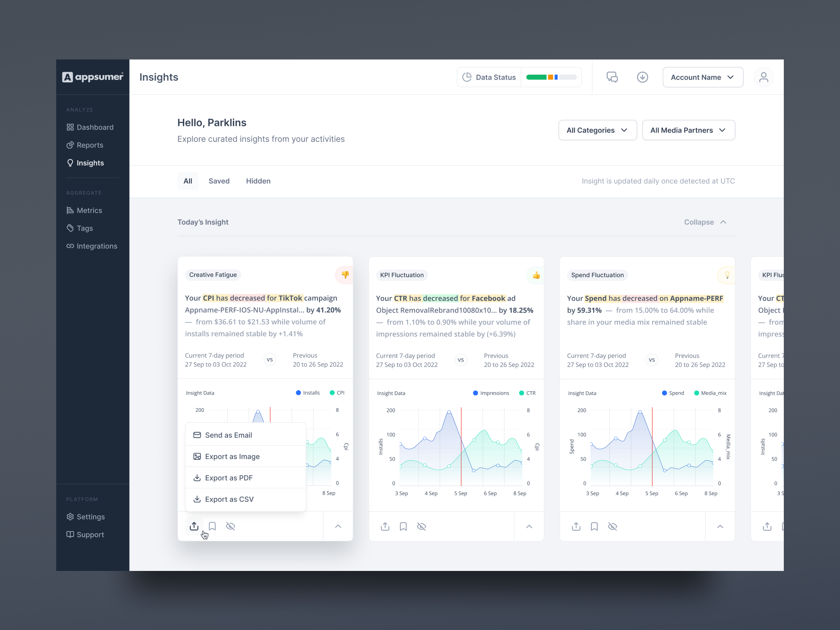
Task: Open Dashboard from the sidebar
Action: 90,127
